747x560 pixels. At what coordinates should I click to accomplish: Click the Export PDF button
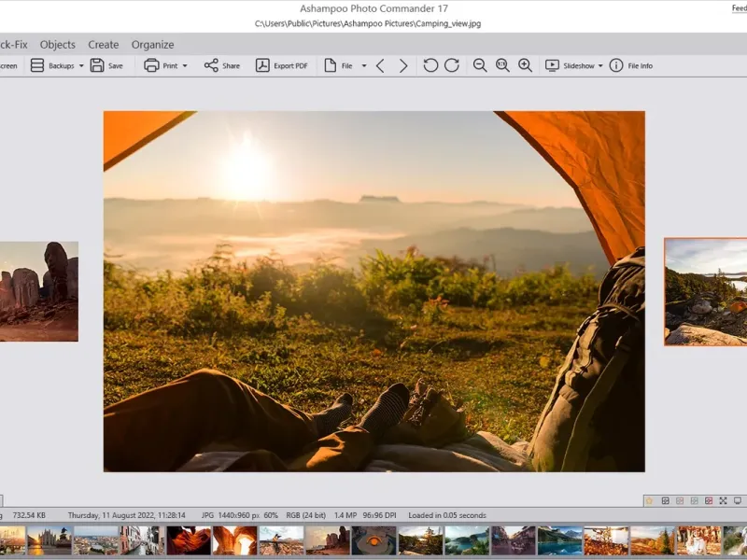click(281, 65)
